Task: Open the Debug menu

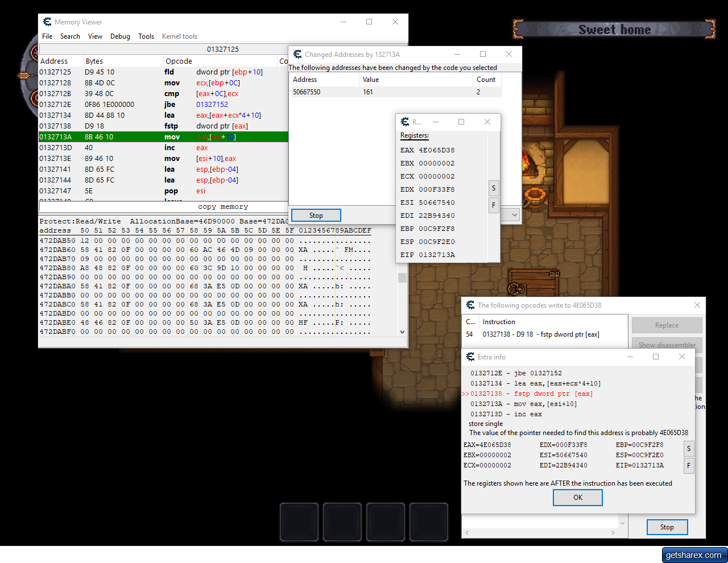Action: 120,36
